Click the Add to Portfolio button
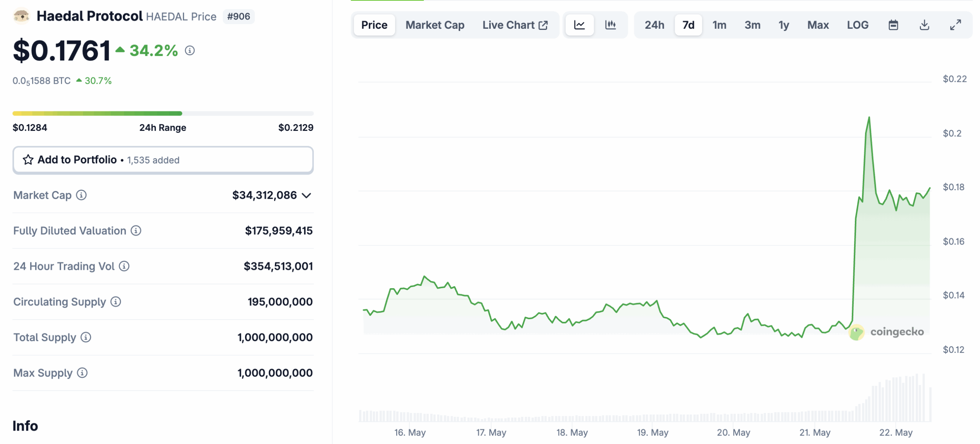The image size is (980, 444). point(163,160)
